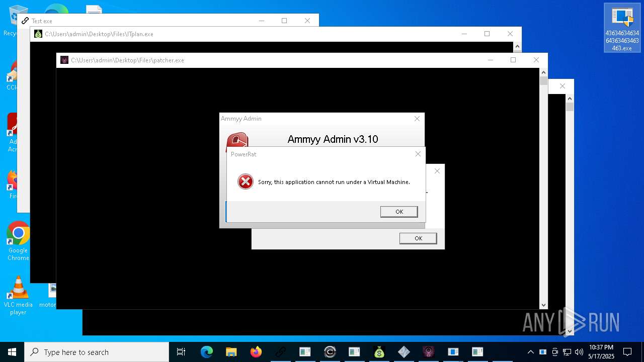Open the Adobe Acrobat desktop shortcut
This screenshot has height=362, width=644.
click(12, 133)
